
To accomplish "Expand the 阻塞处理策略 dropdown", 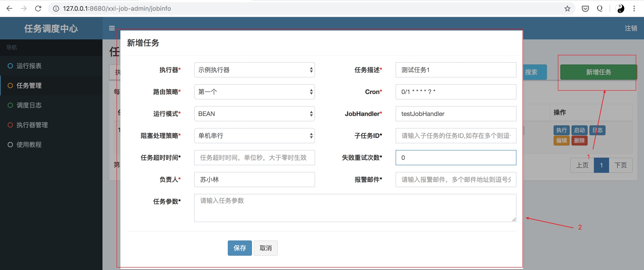I will [x=254, y=136].
